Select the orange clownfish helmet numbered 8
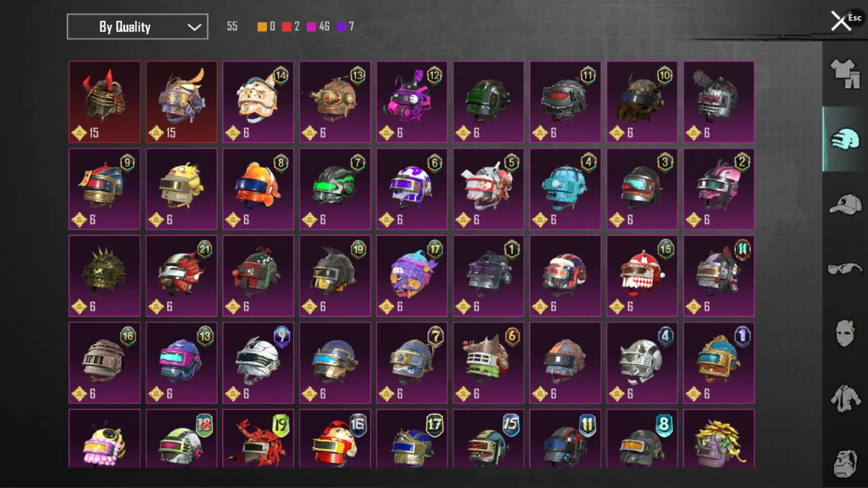Viewport: 868px width, 488px height. 258,189
